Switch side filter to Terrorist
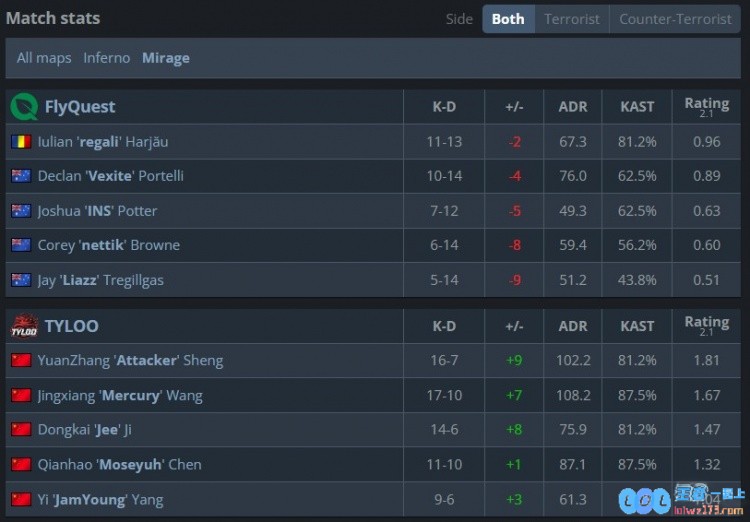This screenshot has width=750, height=522. pyautogui.click(x=572, y=19)
